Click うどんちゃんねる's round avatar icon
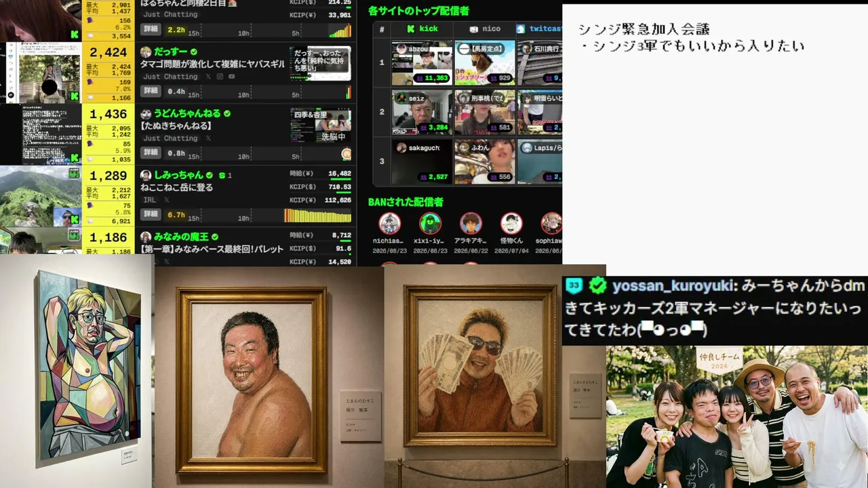868x488 pixels. point(146,114)
